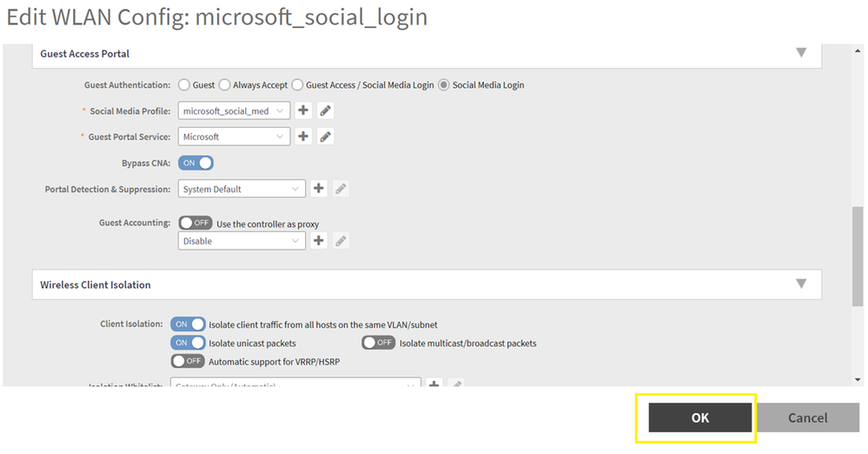Image resolution: width=868 pixels, height=454 pixels.
Task: Edit the selected Social Media Profile
Action: pos(325,110)
